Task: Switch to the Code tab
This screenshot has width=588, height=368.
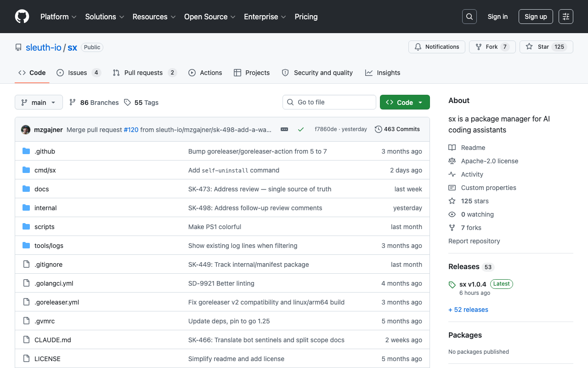Action: (32, 73)
